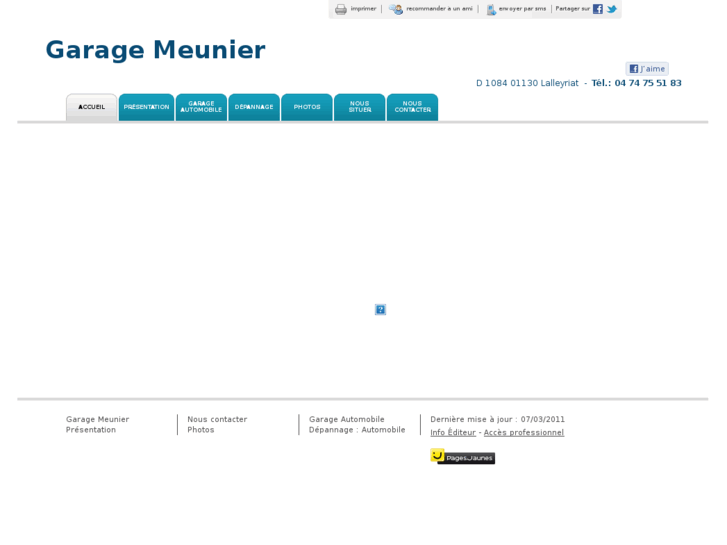
Task: Click 'Dernière mise à jour : 07/03/2011' text
Action: (x=497, y=419)
